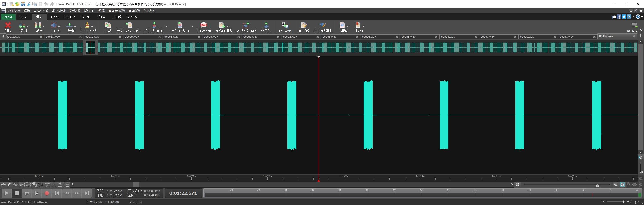
Task: Open the エフェクト(E) menu
Action: tap(41, 11)
